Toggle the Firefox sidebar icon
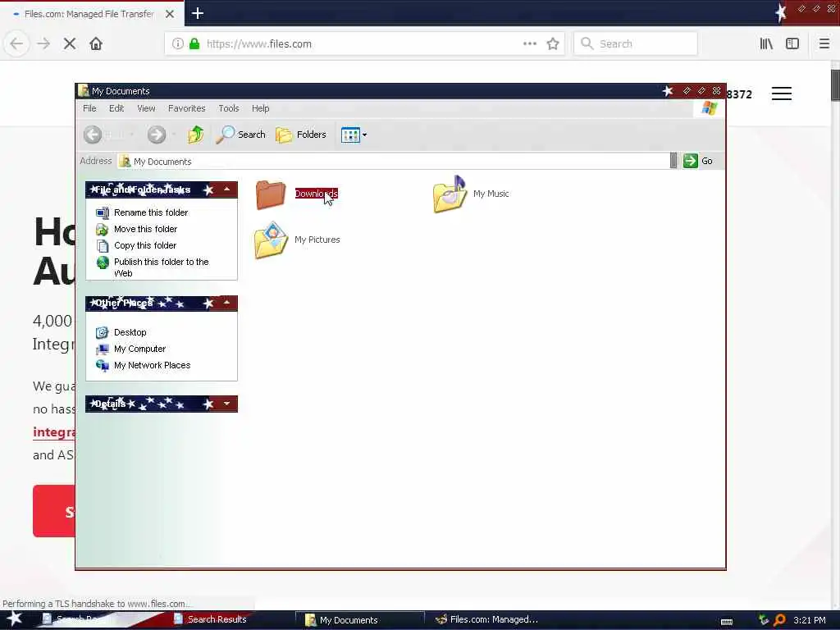Image resolution: width=840 pixels, height=630 pixels. (x=792, y=44)
